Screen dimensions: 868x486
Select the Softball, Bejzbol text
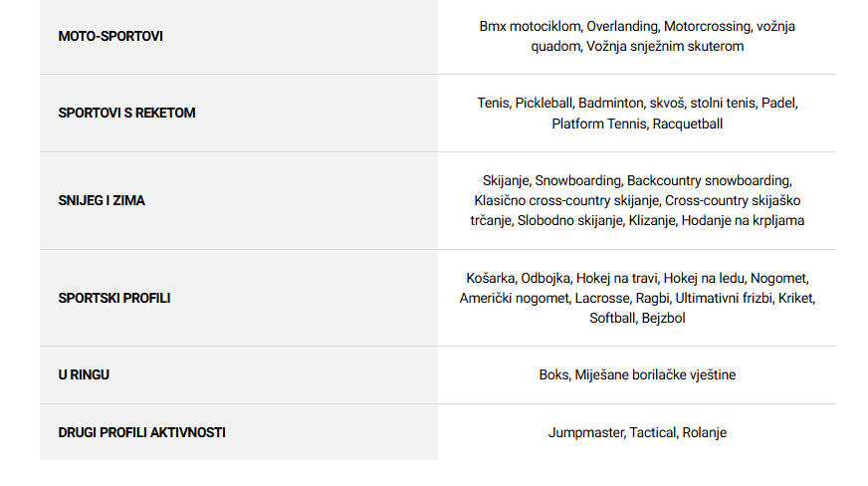click(637, 318)
